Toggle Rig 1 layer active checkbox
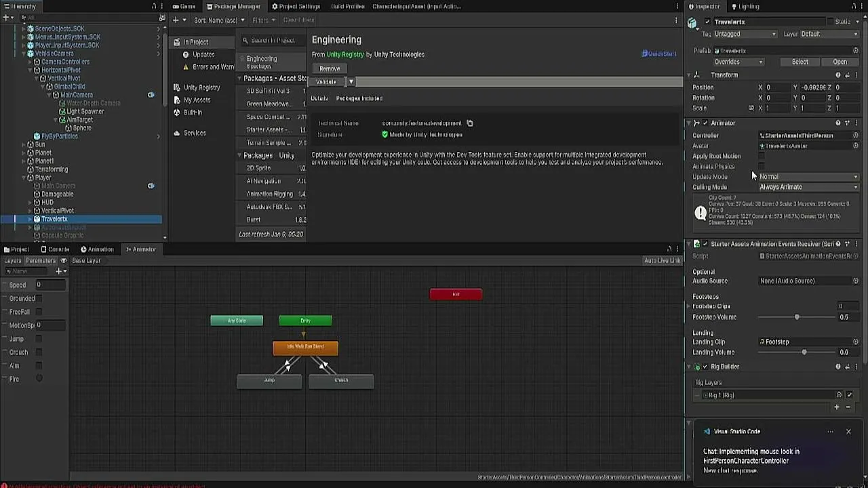Screen dimensions: 868x488 point(849,395)
